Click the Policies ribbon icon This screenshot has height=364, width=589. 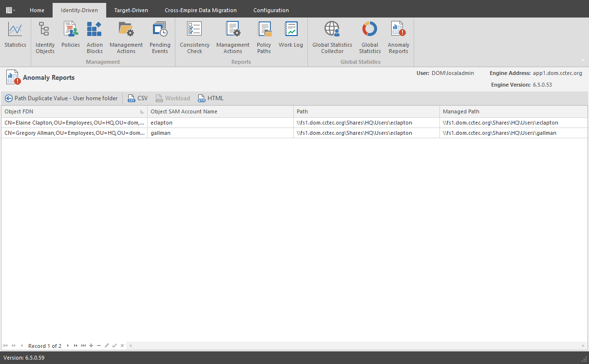[x=71, y=36]
